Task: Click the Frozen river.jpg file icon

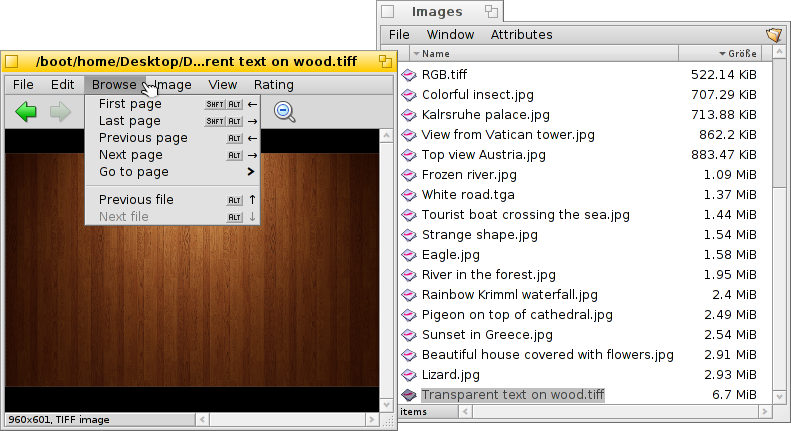Action: click(x=408, y=175)
